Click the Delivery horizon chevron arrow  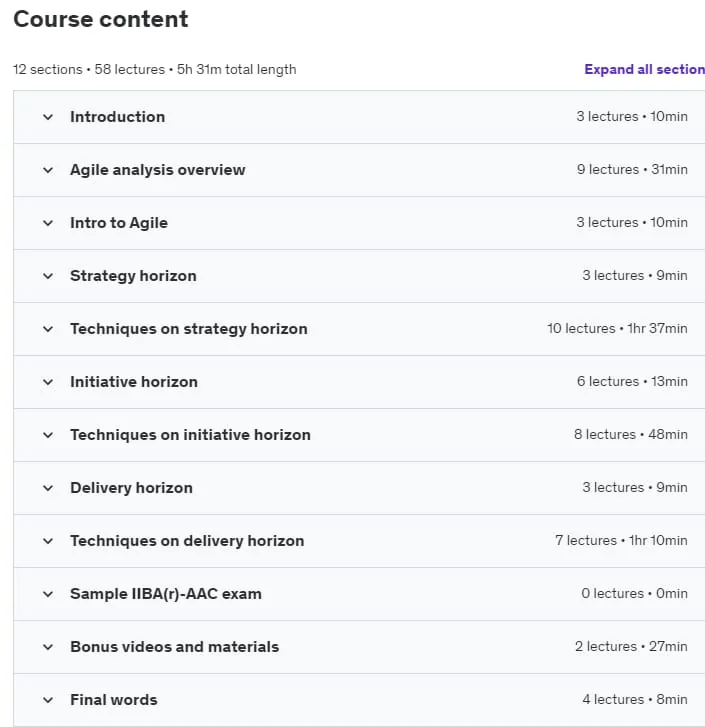[48, 488]
